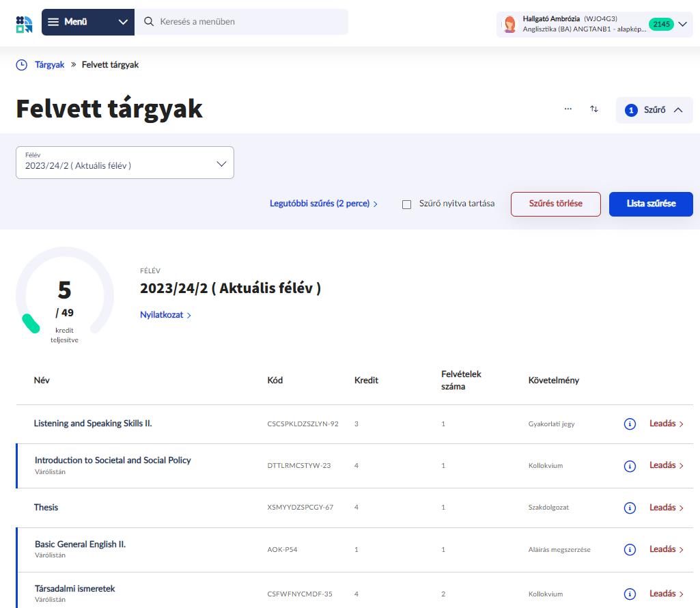This screenshot has height=608, width=700.
Task: Show info for Thesis course
Action: click(630, 508)
